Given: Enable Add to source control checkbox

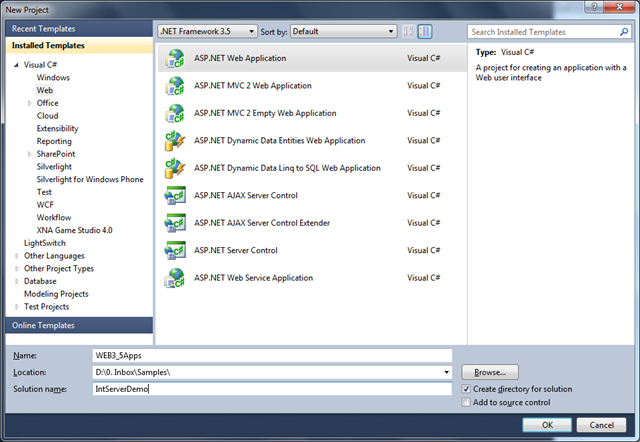Looking at the screenshot, I should coord(467,402).
